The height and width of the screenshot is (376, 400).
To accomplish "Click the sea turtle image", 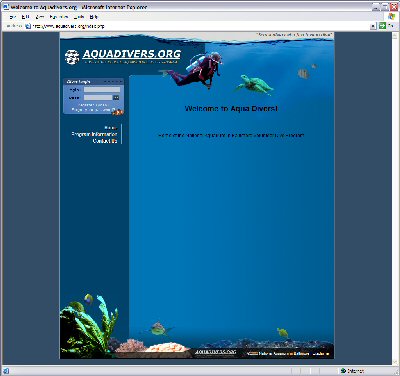I will [x=255, y=84].
